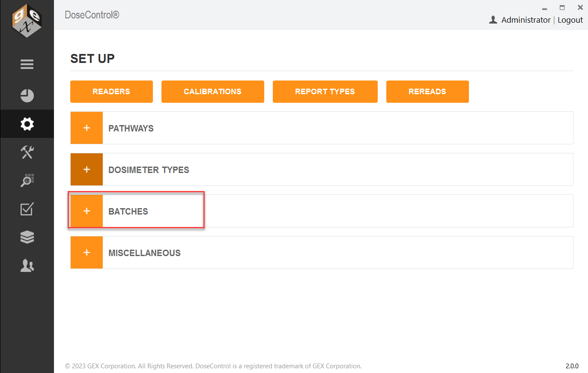Click the DOSIMETER TYPES section label
Viewport: 588px width, 373px height.
(x=149, y=170)
